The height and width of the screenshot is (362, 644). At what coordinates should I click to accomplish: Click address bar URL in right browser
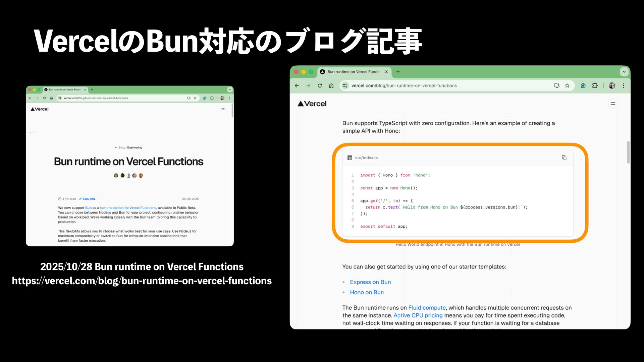(x=404, y=85)
